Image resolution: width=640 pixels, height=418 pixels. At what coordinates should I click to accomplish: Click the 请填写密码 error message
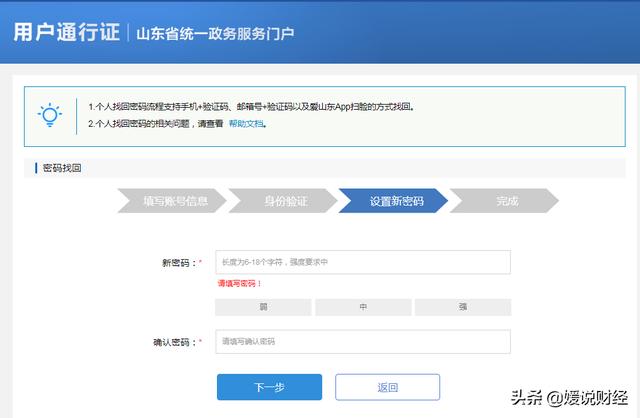pos(239,284)
